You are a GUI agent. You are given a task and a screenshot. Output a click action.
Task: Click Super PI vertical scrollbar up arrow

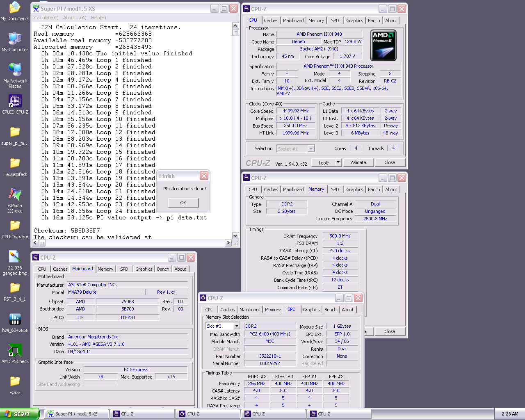[235, 26]
